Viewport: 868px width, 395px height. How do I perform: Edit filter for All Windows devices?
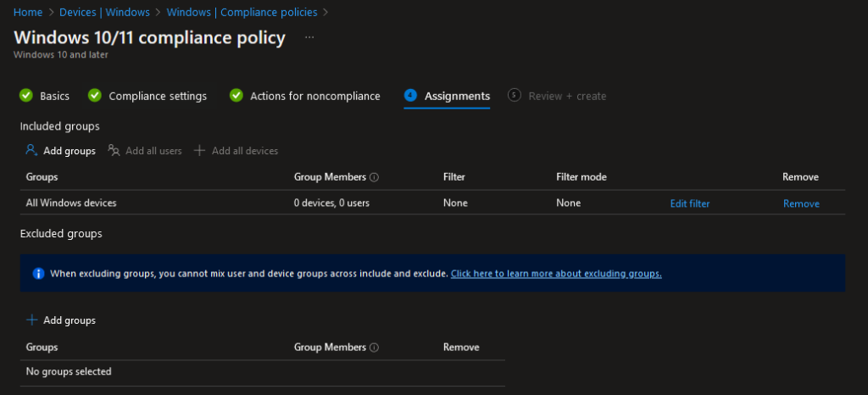click(690, 203)
